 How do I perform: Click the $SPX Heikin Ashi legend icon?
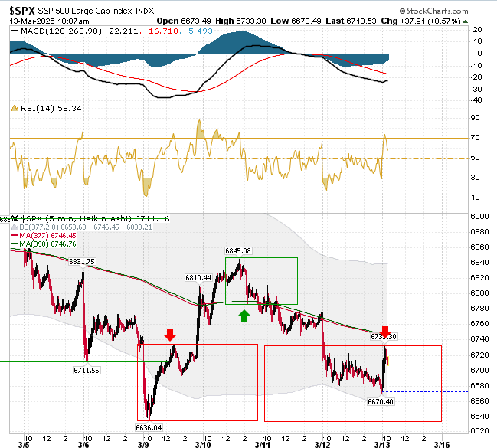tap(15, 218)
